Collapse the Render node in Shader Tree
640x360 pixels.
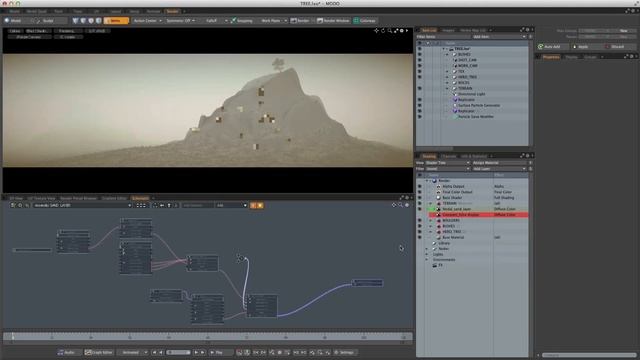tap(427, 180)
